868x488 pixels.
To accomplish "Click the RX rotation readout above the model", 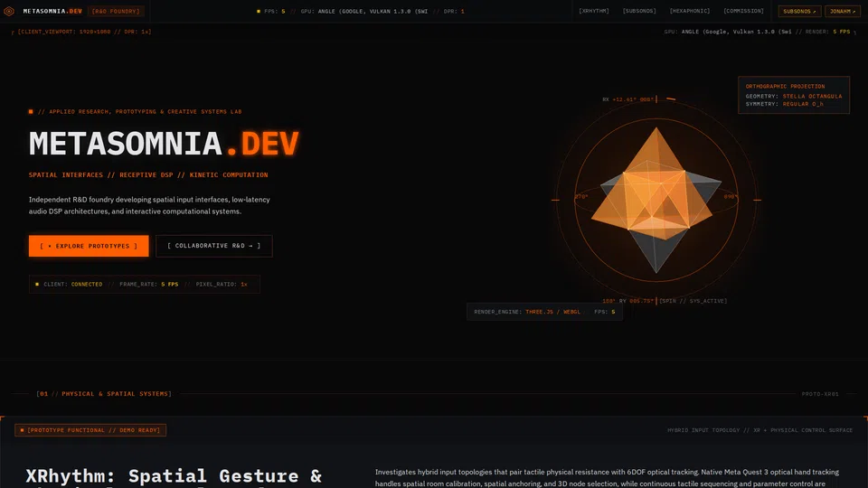I will (x=627, y=99).
